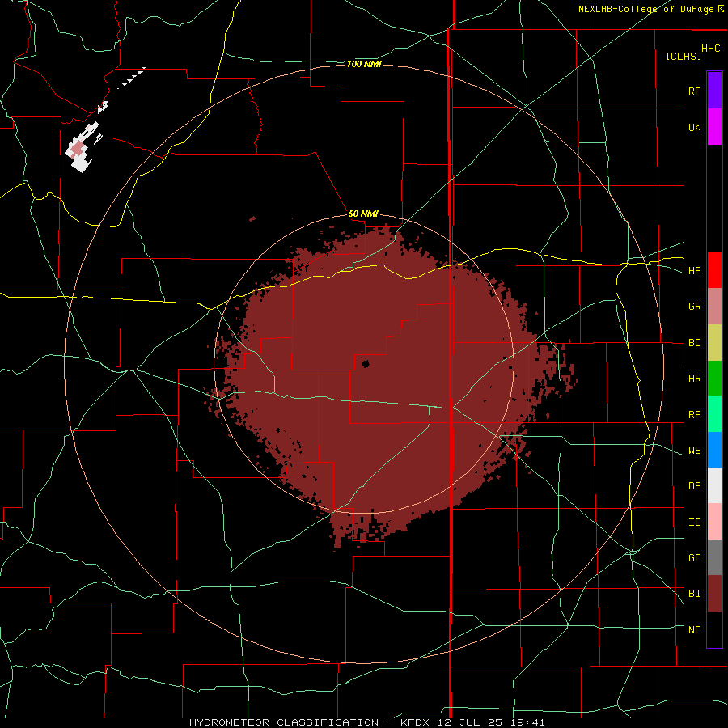The image size is (728, 728).
Task: Click the 'GR' legend label
Action: 694,307
